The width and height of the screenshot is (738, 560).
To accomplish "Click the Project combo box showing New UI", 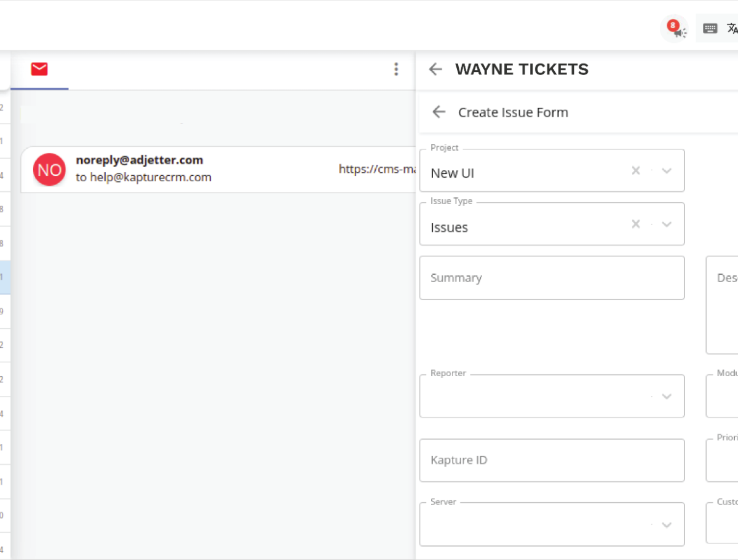I will [x=552, y=170].
